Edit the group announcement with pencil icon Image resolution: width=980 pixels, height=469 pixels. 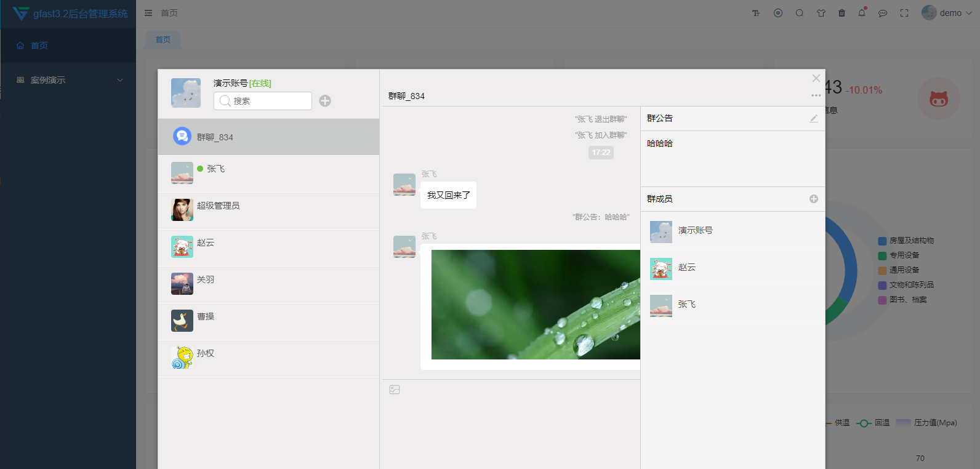pos(814,118)
